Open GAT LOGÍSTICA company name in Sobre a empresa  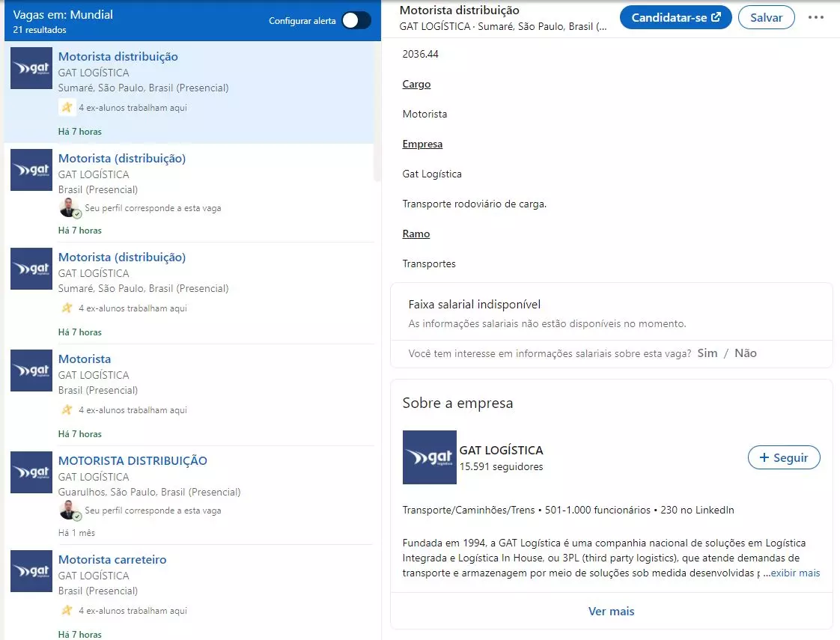[501, 450]
